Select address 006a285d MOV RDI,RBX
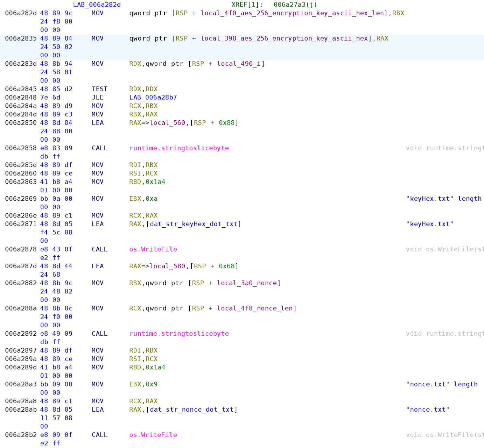This screenshot has height=448, width=484. [21, 165]
